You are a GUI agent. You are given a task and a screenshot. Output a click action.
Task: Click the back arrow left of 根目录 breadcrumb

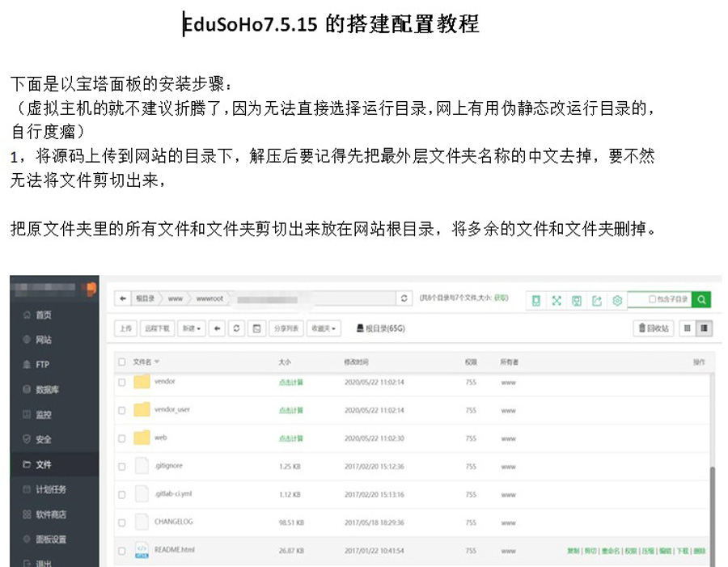123,299
